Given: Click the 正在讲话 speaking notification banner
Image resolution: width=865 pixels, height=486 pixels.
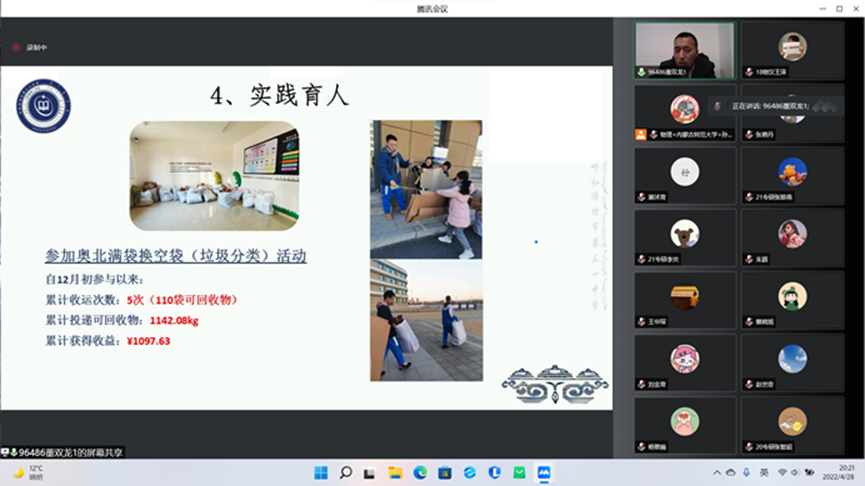Looking at the screenshot, I should pos(770,105).
